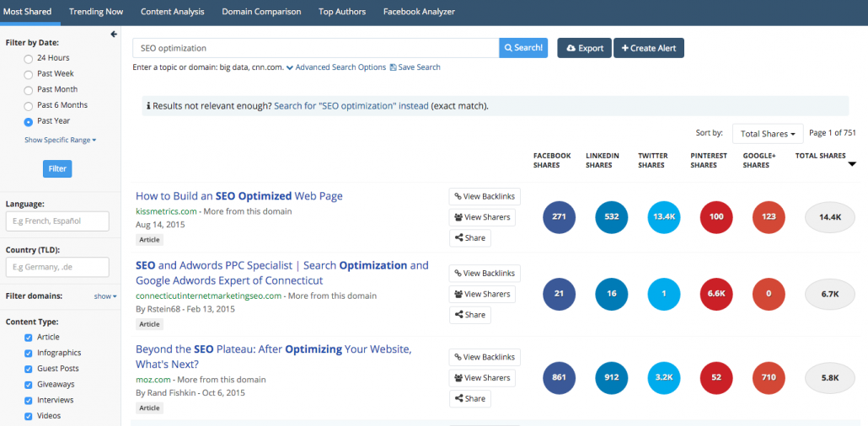Open the Facebook Analyzer tab
The image size is (868, 426).
(419, 12)
